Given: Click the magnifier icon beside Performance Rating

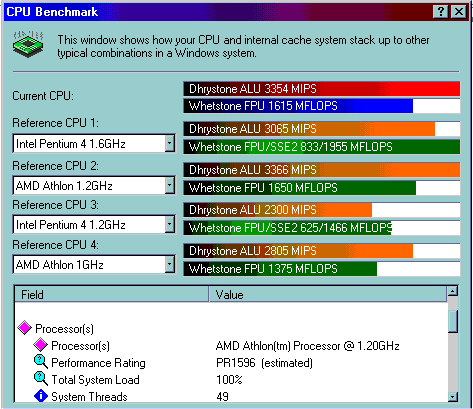Looking at the screenshot, I should (41, 362).
